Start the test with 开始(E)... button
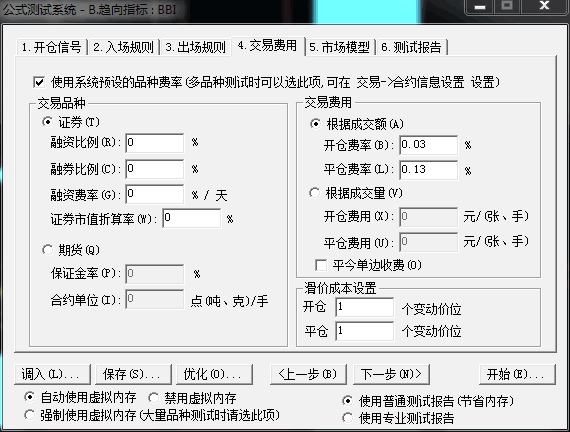 pos(517,374)
